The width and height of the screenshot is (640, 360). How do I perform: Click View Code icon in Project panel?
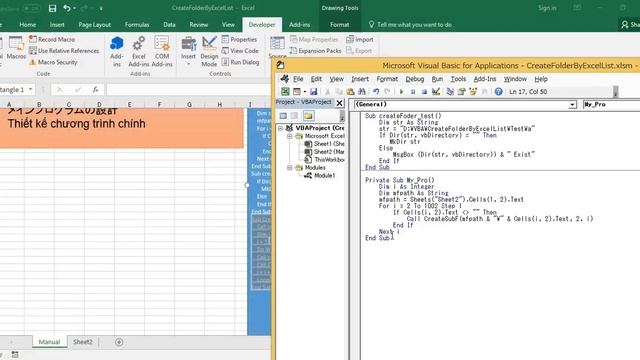coord(283,116)
